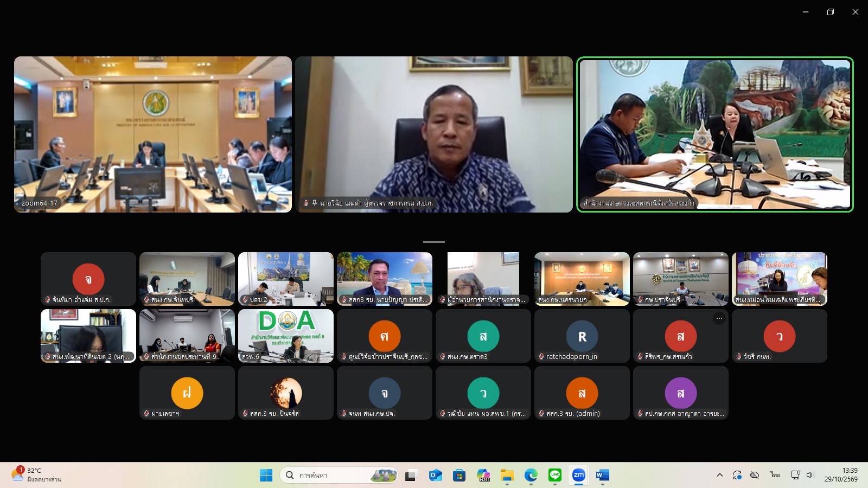Open the Microsoft 365 Copilot app

pyautogui.click(x=483, y=476)
